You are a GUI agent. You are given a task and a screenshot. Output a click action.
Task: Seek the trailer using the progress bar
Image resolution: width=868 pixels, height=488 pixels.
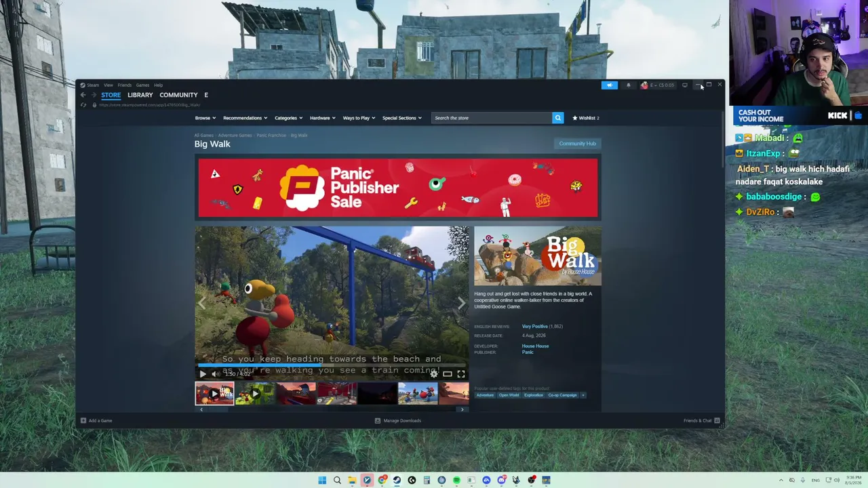click(x=332, y=365)
